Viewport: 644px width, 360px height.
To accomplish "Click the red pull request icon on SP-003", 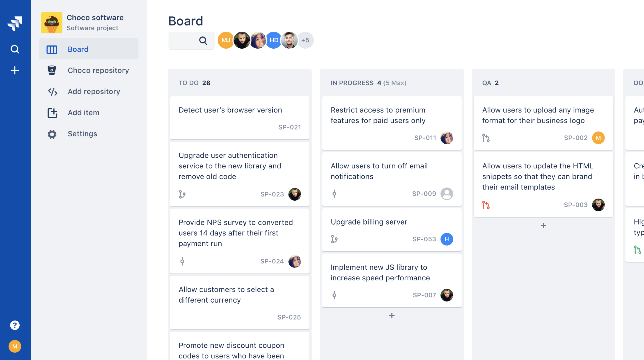I will [485, 205].
